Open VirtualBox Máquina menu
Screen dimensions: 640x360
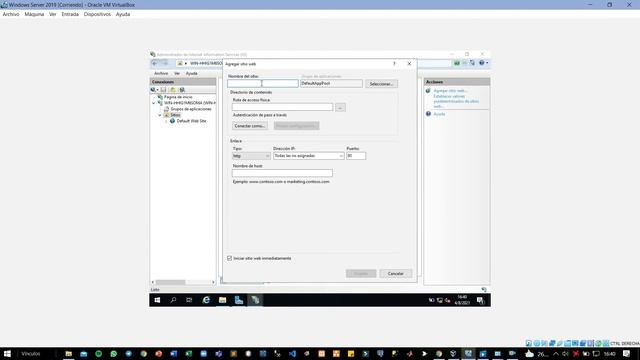34,14
